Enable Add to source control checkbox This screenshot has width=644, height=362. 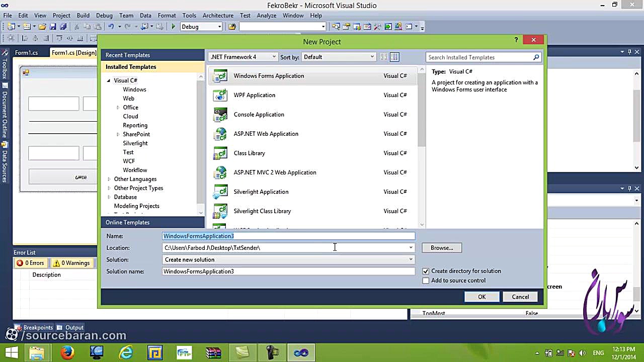426,281
